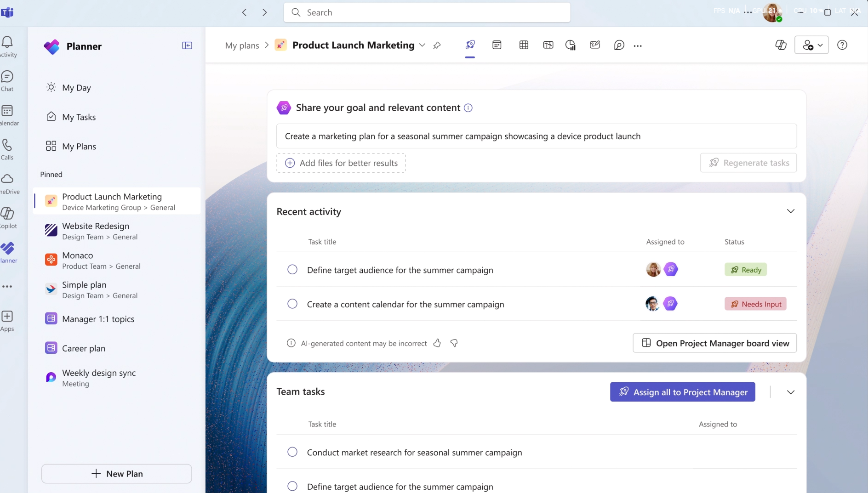868x493 pixels.
Task: Click the Ready status badge
Action: (746, 270)
